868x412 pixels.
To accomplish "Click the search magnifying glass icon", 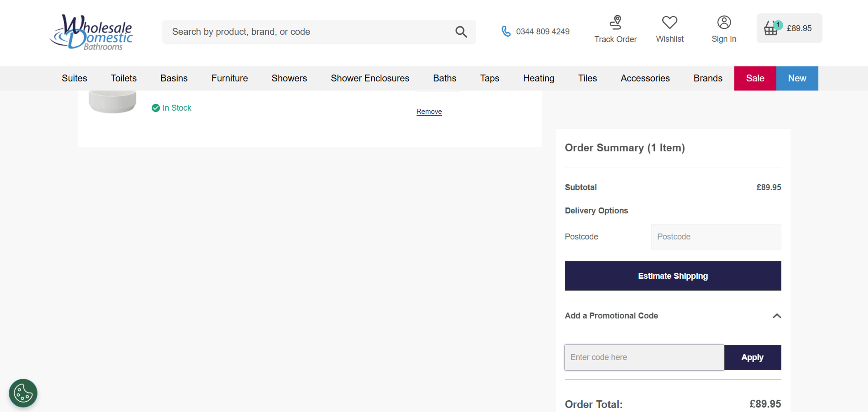I will 461,31.
